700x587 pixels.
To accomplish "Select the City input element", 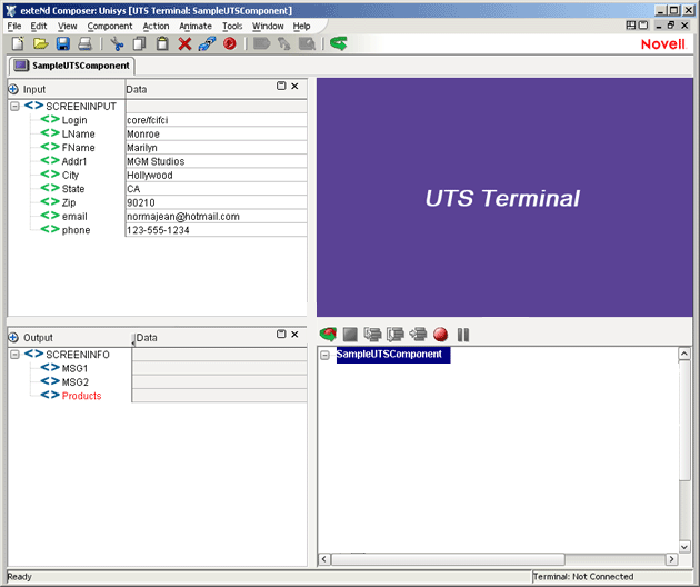I will click(x=70, y=175).
